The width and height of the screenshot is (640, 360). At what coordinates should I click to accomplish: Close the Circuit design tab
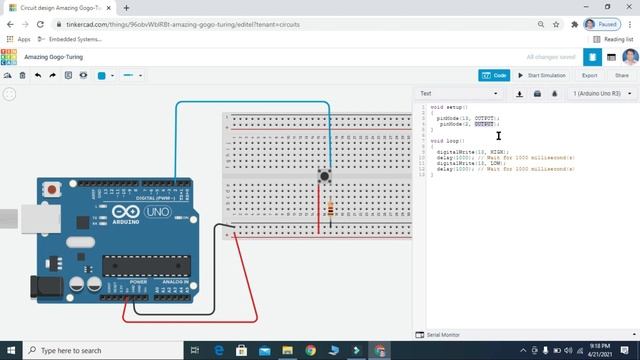click(x=109, y=8)
